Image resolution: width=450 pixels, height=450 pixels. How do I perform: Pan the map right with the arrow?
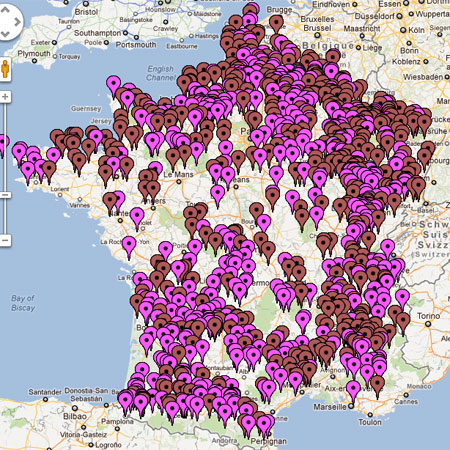tap(17, 22)
